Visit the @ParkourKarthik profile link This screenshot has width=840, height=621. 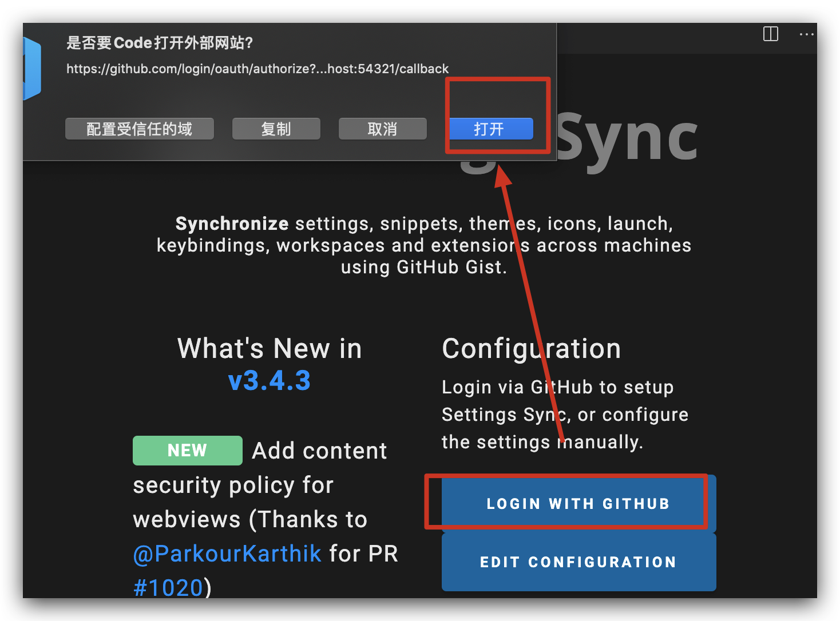(227, 554)
